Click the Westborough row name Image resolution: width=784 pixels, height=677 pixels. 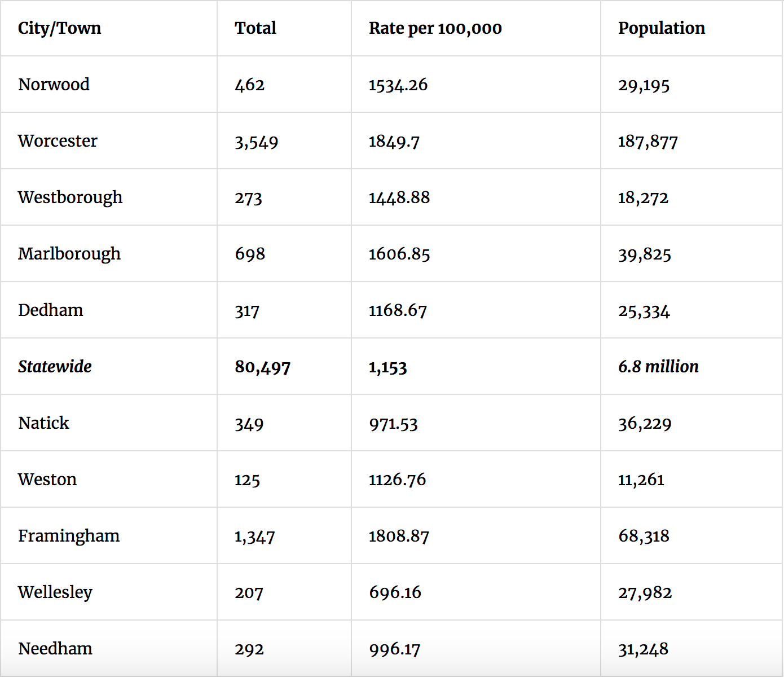point(70,197)
